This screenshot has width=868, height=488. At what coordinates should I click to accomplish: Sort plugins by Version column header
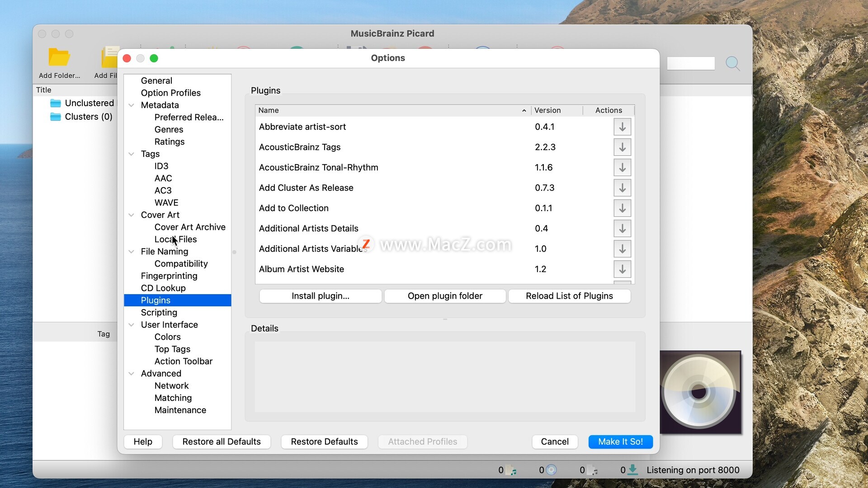tap(557, 110)
